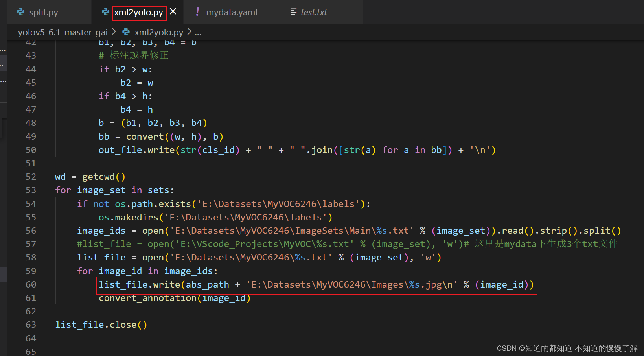644x356 pixels.
Task: Click the 'list_file.close()' statement
Action: point(101,325)
